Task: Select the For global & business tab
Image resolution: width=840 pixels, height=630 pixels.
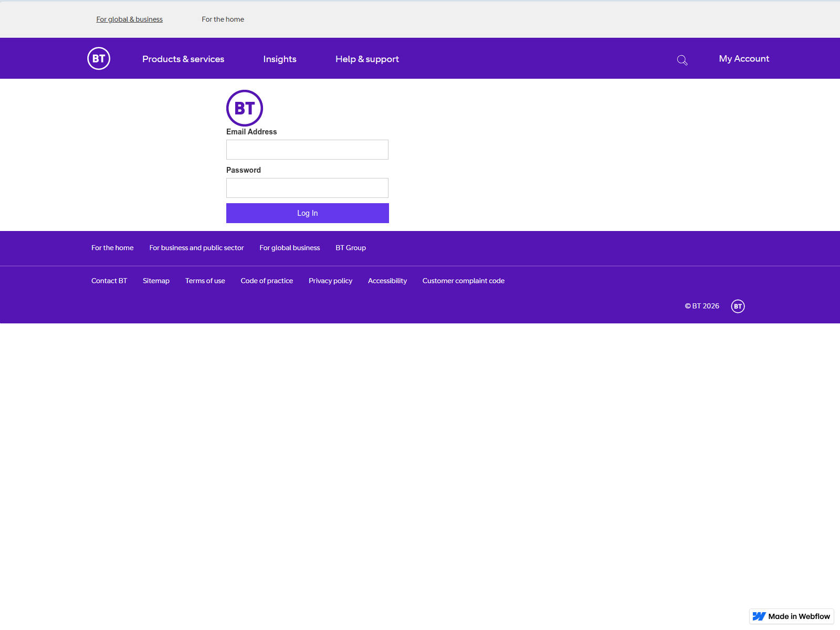Action: (129, 19)
